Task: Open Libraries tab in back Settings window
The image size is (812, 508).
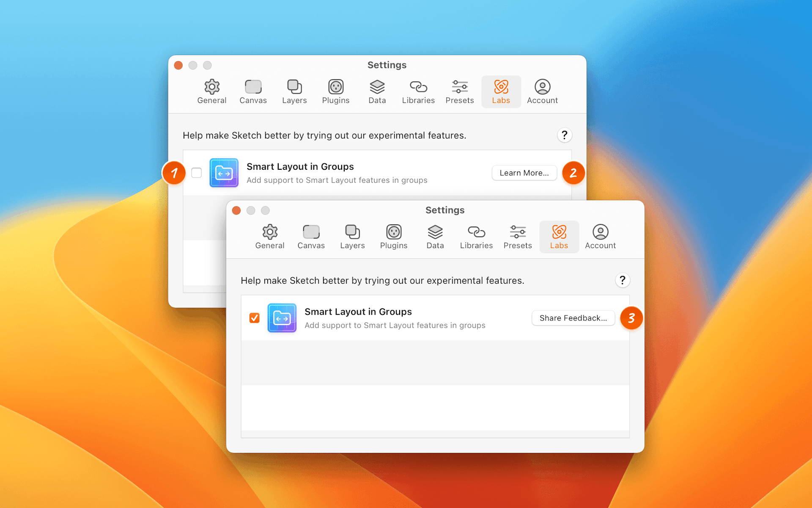Action: tap(418, 92)
